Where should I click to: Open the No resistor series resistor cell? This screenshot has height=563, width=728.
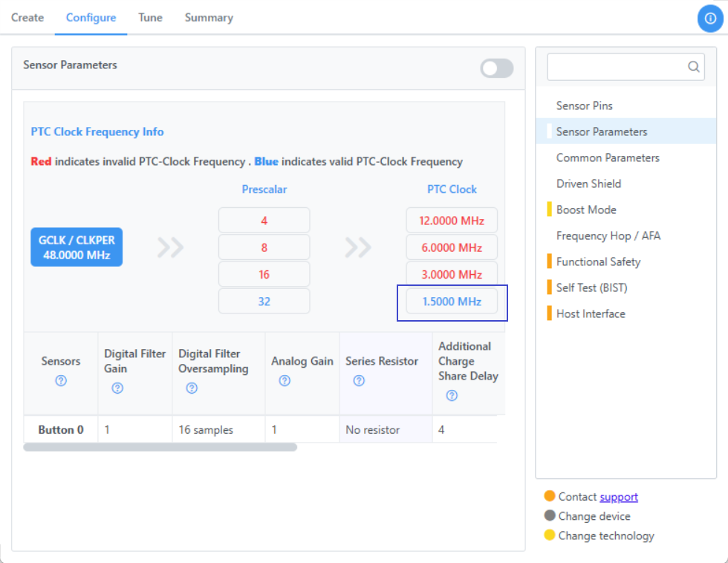pyautogui.click(x=386, y=430)
